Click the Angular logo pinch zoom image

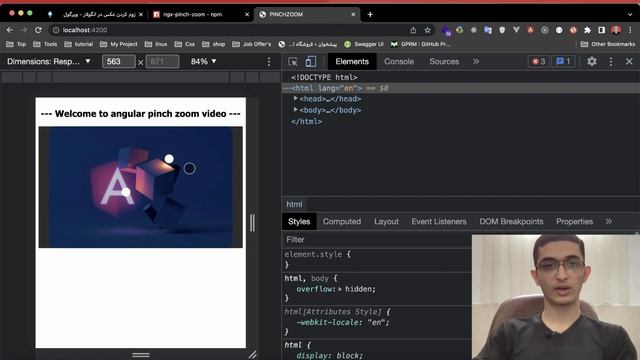click(x=141, y=187)
